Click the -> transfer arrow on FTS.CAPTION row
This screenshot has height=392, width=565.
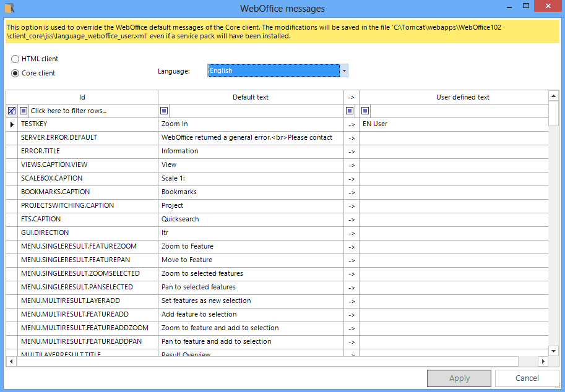(350, 219)
